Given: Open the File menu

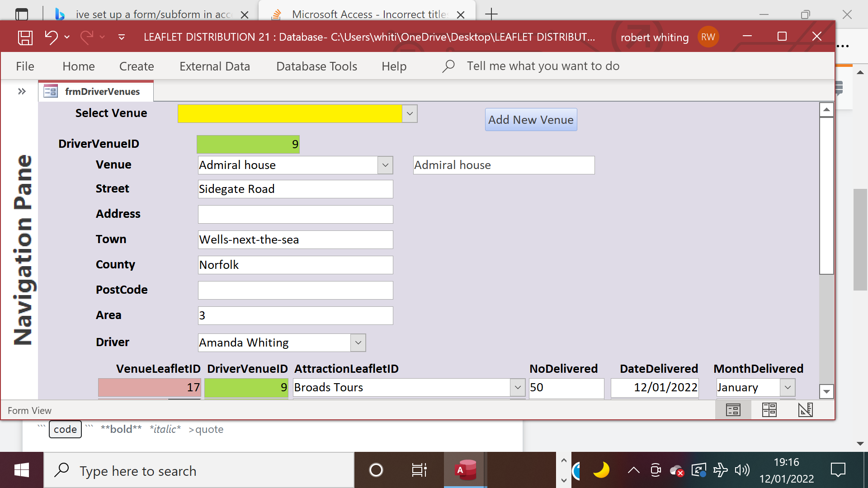Looking at the screenshot, I should (x=25, y=66).
